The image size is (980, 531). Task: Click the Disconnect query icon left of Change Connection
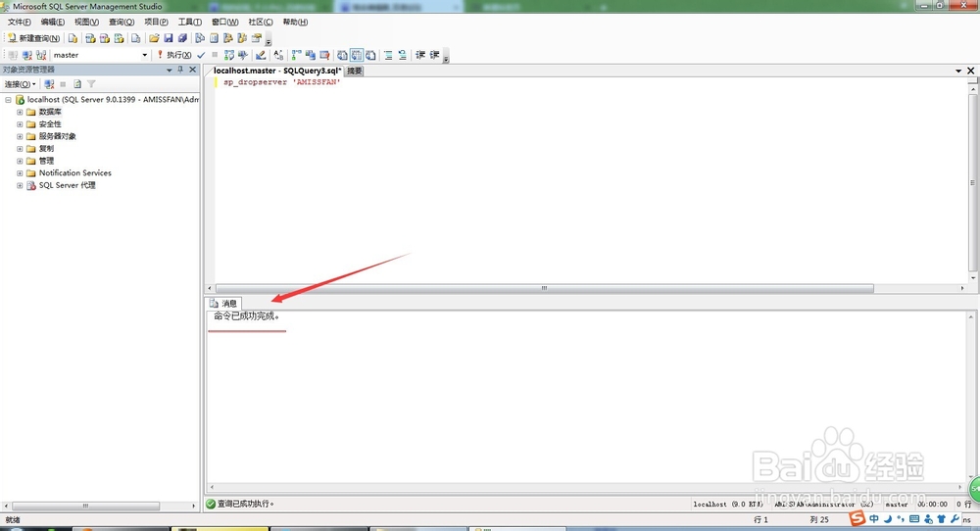click(27, 55)
